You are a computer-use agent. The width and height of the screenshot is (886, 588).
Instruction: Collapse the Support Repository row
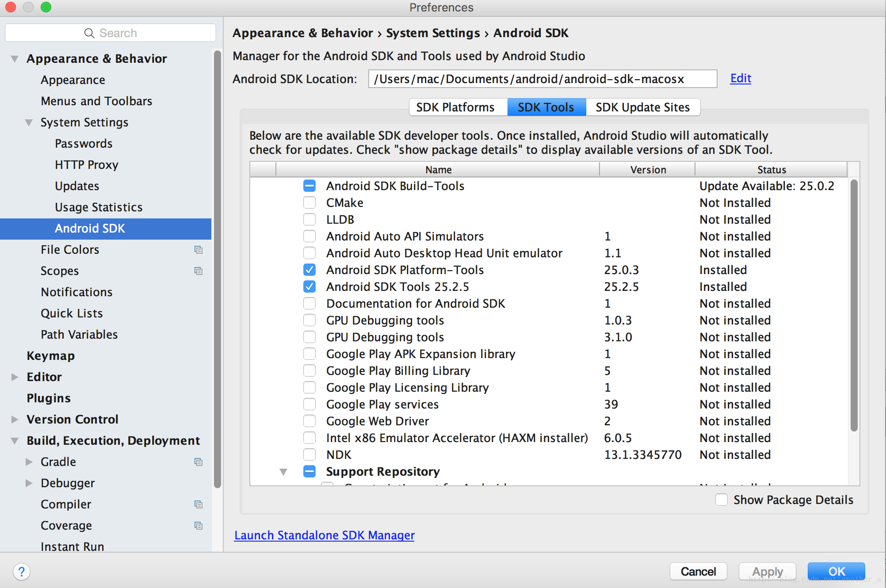[x=283, y=472]
